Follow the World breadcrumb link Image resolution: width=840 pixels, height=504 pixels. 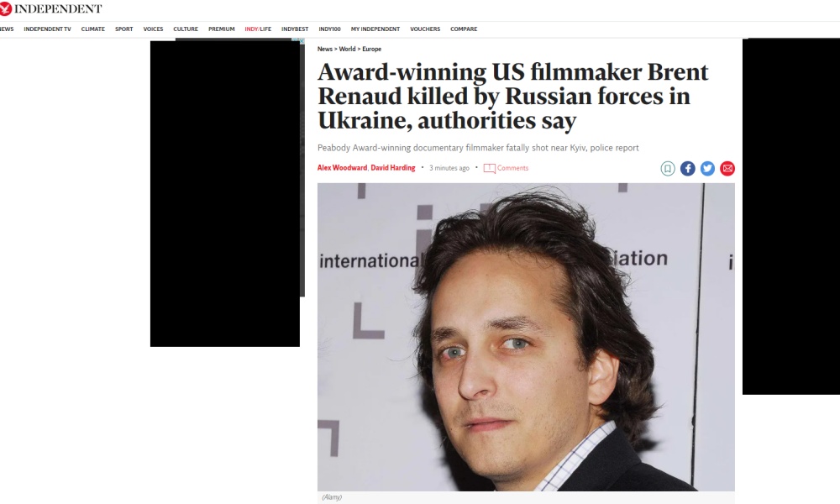347,50
